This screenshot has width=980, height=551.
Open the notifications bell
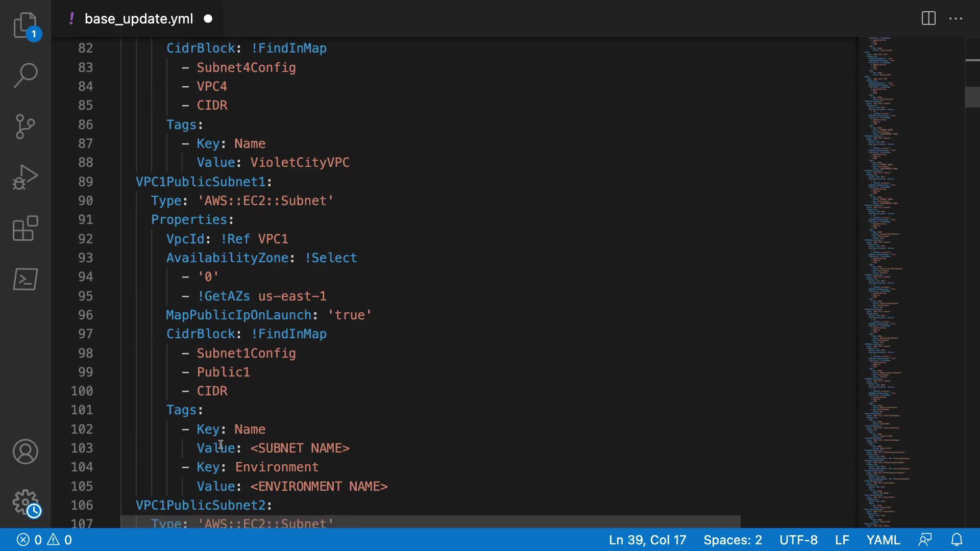957,540
